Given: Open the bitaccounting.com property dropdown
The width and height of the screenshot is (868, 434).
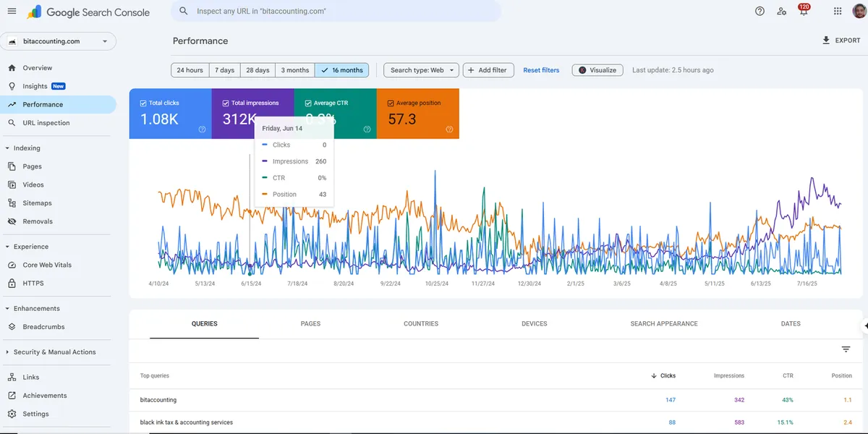Looking at the screenshot, I should [58, 41].
